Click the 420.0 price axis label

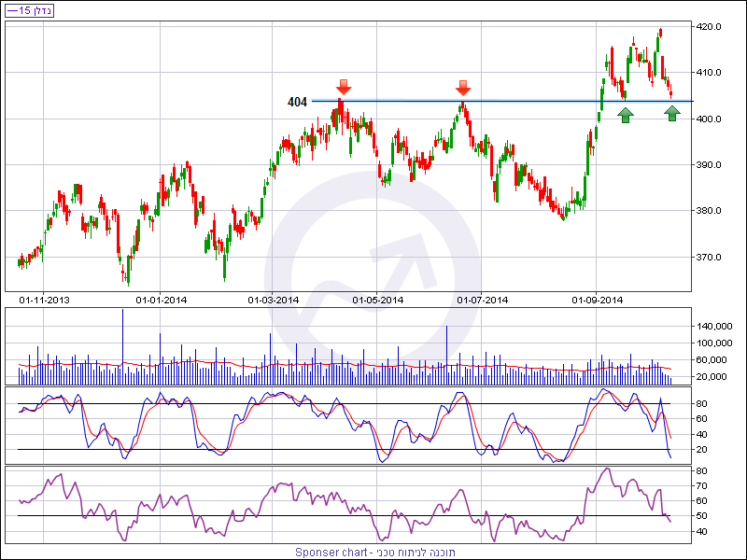coord(709,27)
